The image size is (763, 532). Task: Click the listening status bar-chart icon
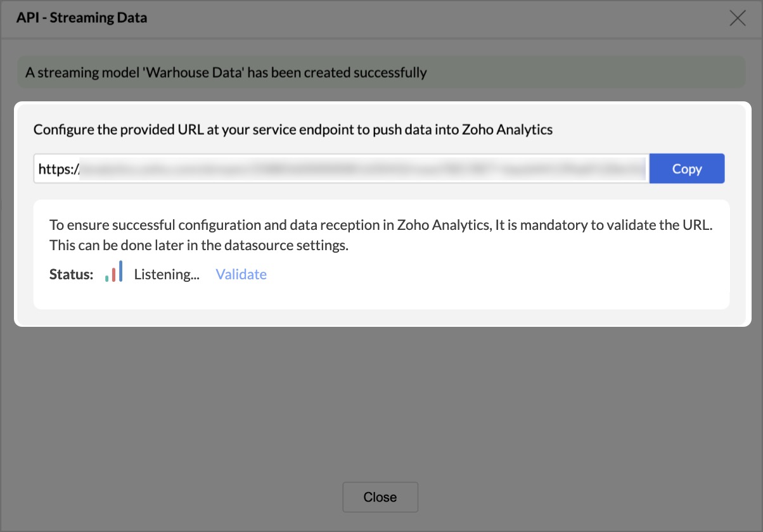[114, 272]
